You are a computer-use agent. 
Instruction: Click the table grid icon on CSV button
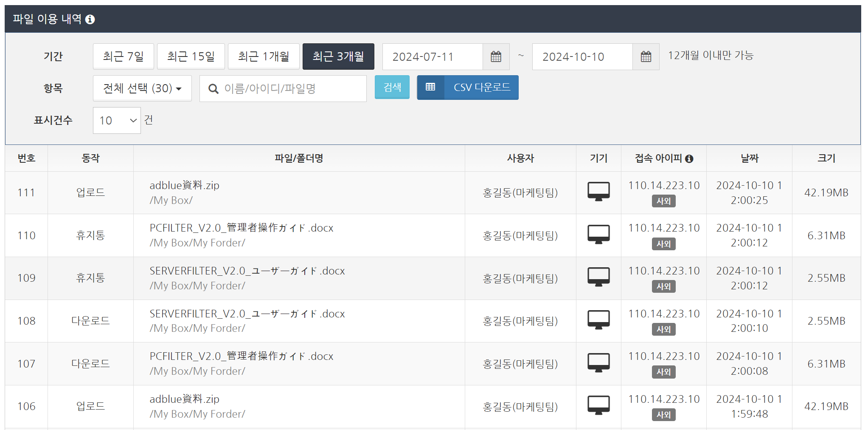tap(430, 88)
